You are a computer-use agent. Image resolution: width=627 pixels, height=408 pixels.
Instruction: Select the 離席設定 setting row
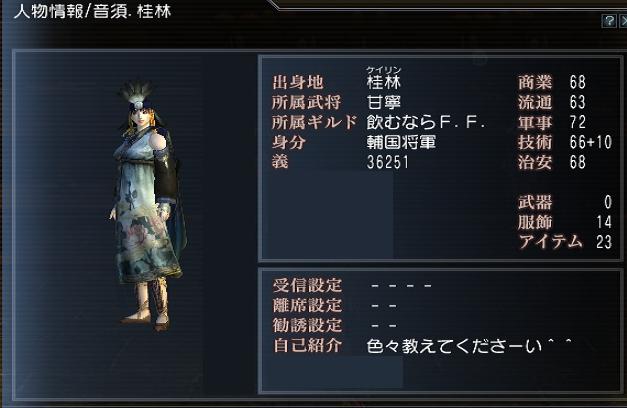335,306
